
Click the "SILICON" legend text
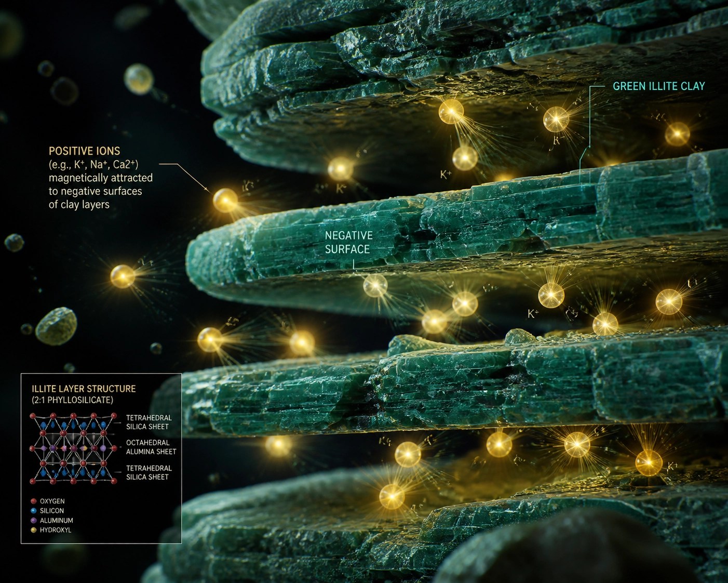coord(52,511)
